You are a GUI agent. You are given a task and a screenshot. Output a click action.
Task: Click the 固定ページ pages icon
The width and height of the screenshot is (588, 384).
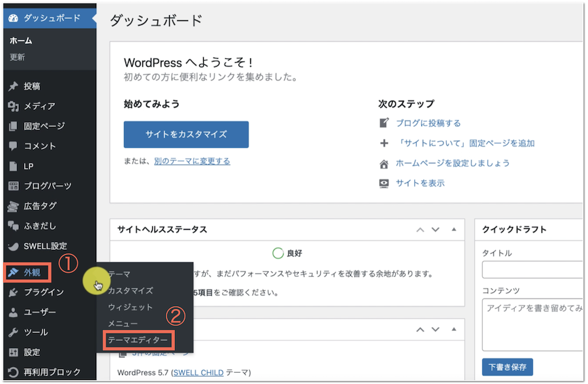click(x=13, y=126)
